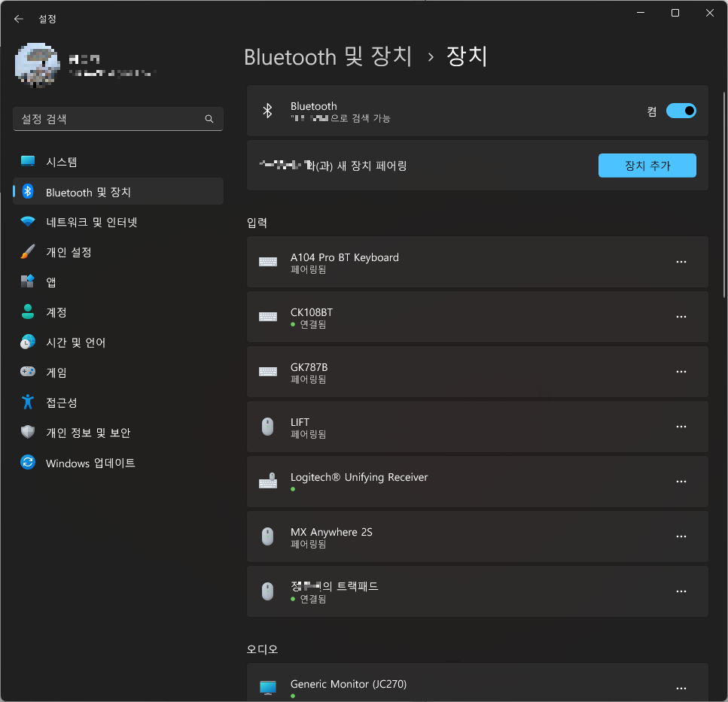Click the CK108BT device name

[x=312, y=312]
